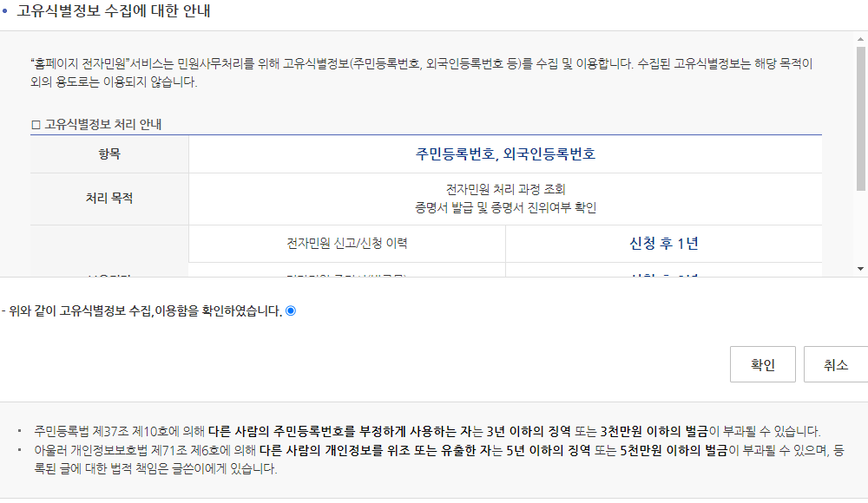Click the 전자민원 신고/신청 이력 cell
This screenshot has height=503, width=868.
tap(347, 244)
